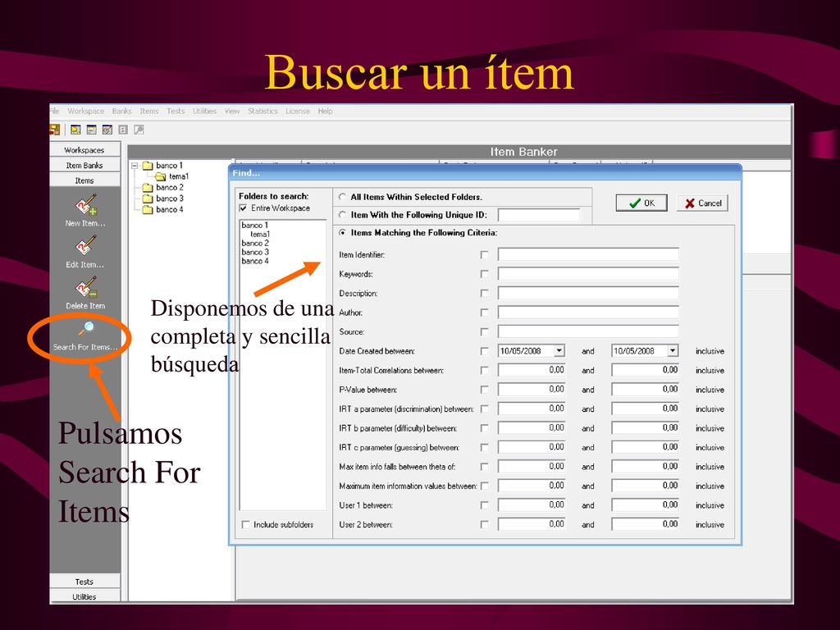Select the banco 3 label in workspace tree
Screen dimensions: 840x630
pos(170,199)
